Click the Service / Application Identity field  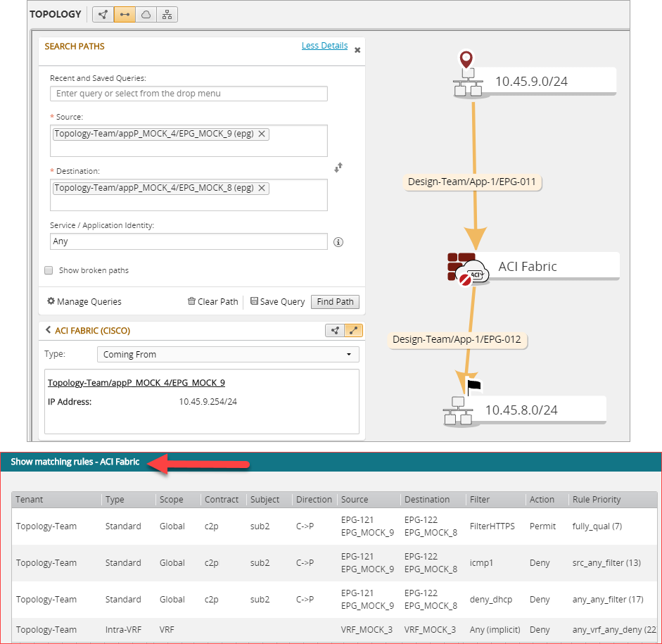click(x=189, y=241)
